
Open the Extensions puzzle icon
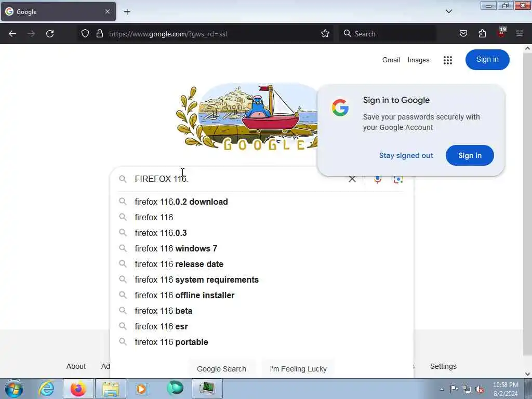click(x=482, y=34)
